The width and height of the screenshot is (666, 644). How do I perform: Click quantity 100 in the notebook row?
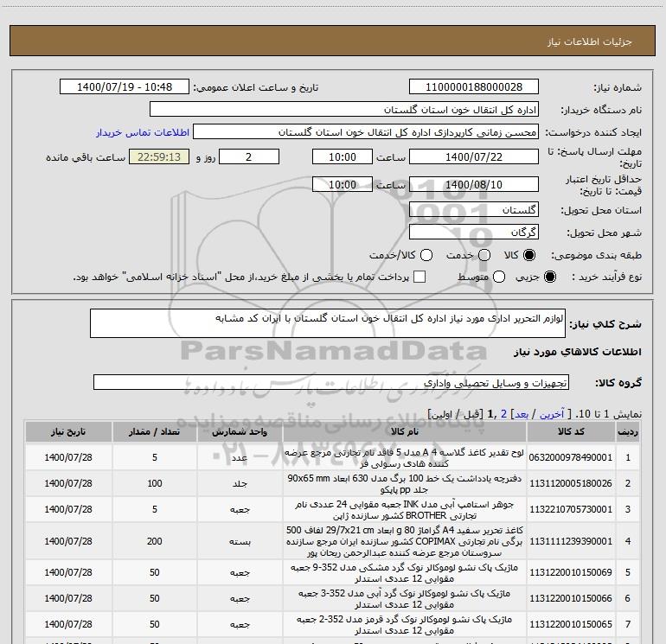point(155,483)
